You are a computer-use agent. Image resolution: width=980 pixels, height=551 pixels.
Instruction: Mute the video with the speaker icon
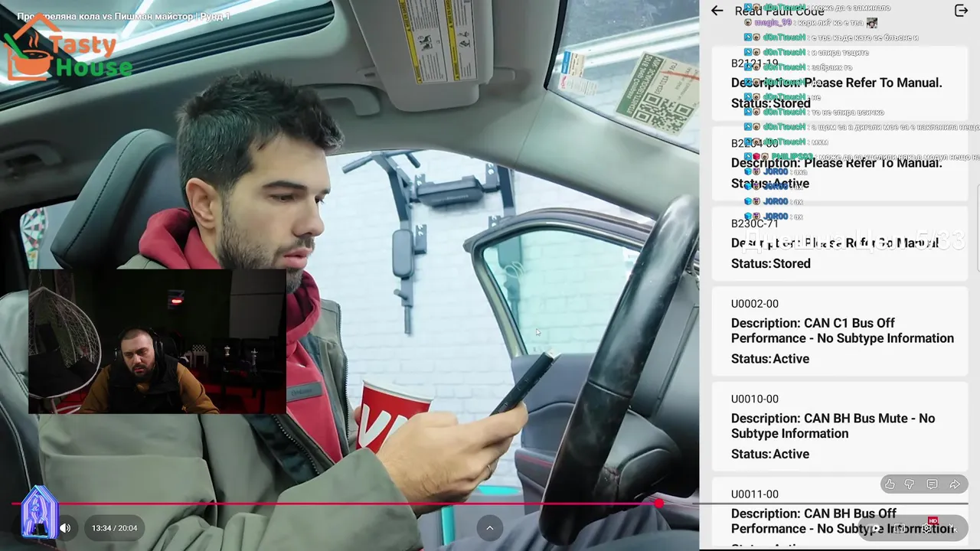pos(65,528)
